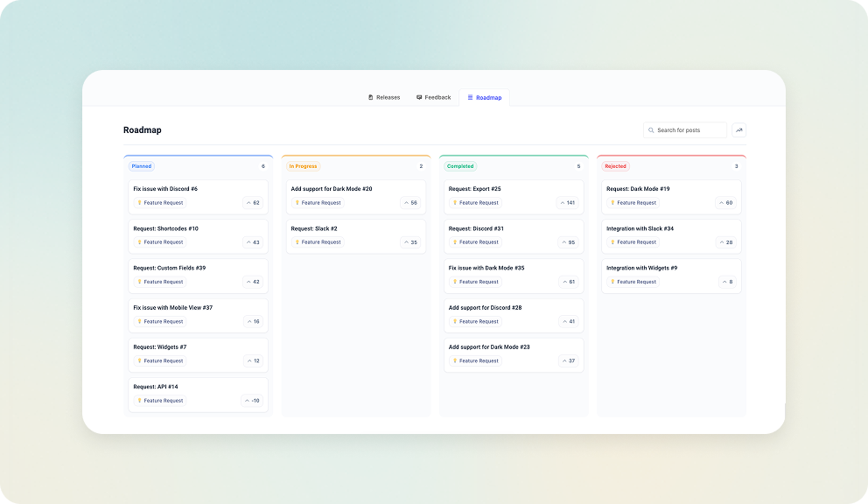Open the 'Request: Custom Fields #39' card
868x504 pixels.
pyautogui.click(x=199, y=275)
